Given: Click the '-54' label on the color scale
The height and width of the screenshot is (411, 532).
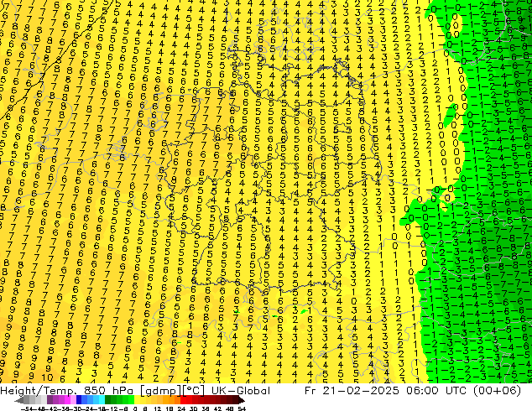Looking at the screenshot, I should coord(27,409).
